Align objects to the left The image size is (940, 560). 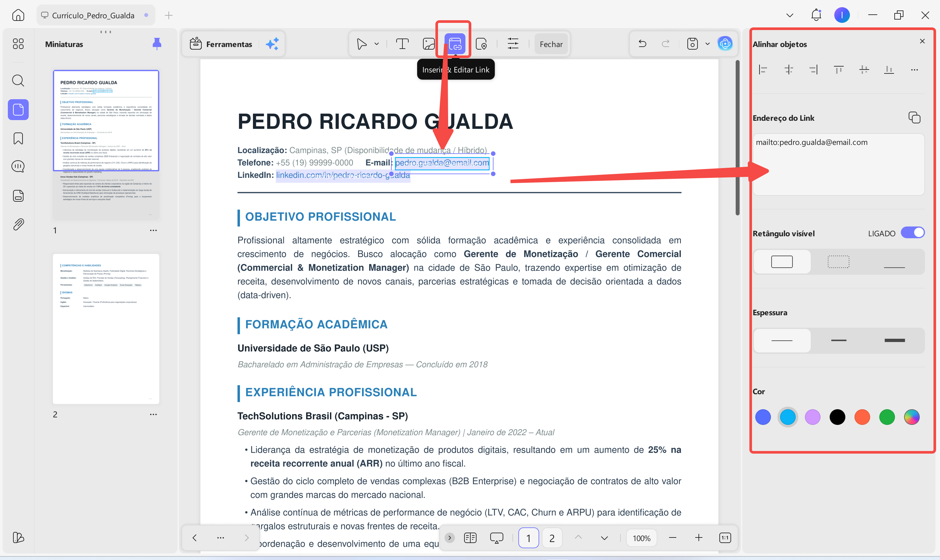click(763, 70)
